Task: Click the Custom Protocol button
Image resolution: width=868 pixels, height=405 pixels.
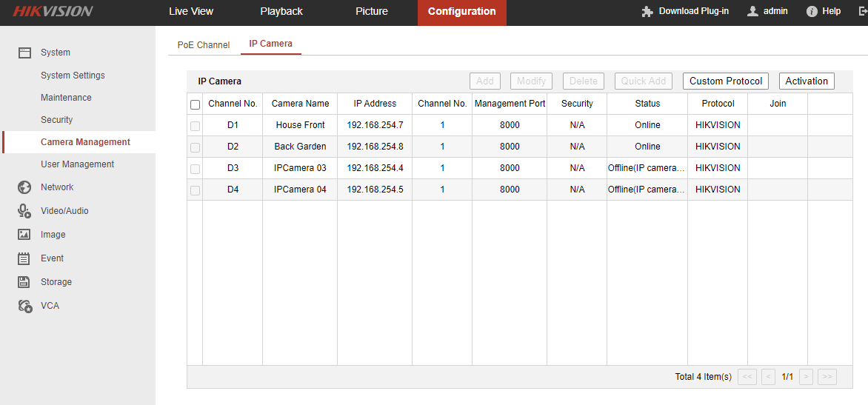Action: pos(725,81)
